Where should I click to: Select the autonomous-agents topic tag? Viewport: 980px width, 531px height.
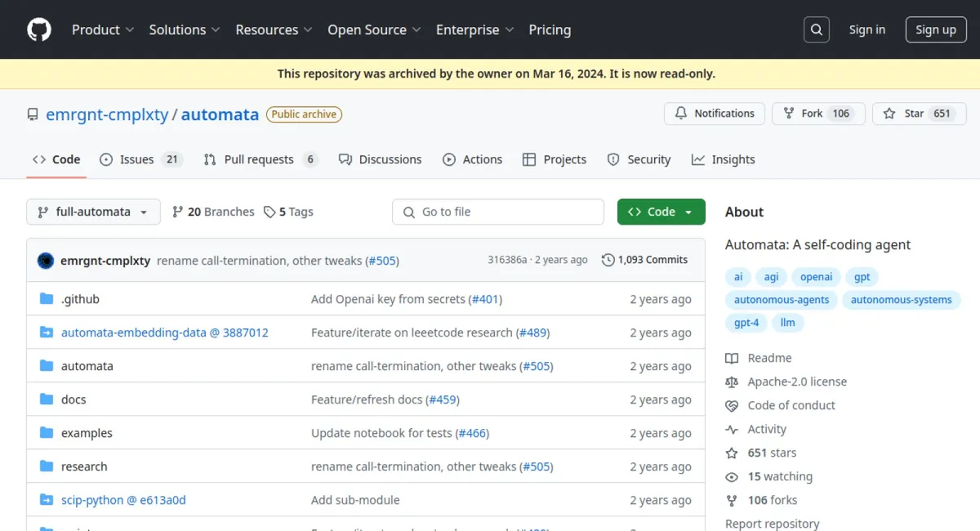click(781, 300)
